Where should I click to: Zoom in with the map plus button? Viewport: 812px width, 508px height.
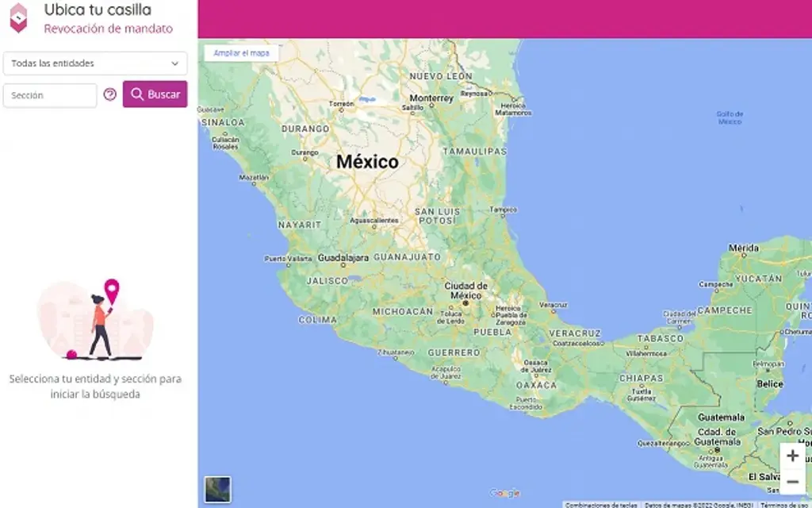pyautogui.click(x=792, y=456)
